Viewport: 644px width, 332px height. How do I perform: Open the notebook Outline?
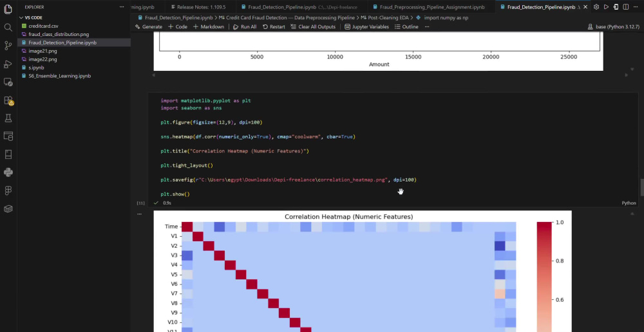[x=406, y=26]
